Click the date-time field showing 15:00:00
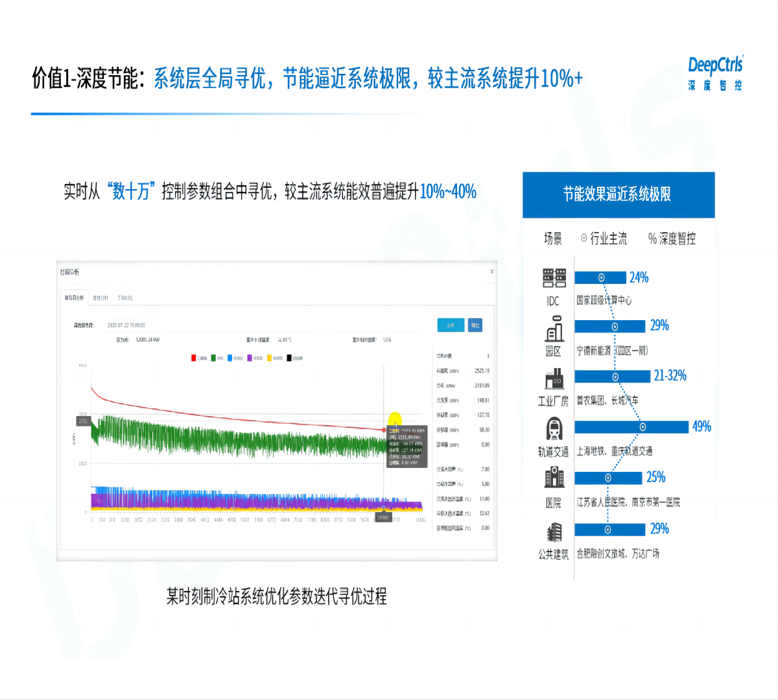The image size is (778, 700). click(126, 325)
